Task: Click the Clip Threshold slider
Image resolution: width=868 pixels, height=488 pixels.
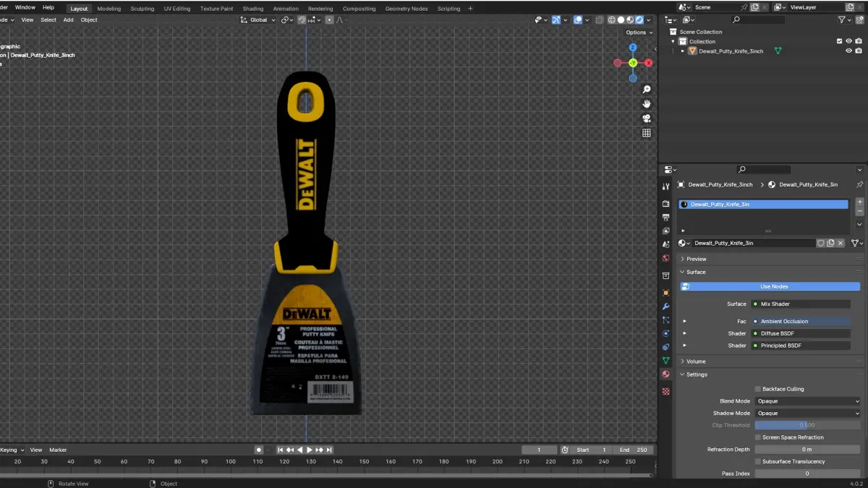Action: pos(807,425)
